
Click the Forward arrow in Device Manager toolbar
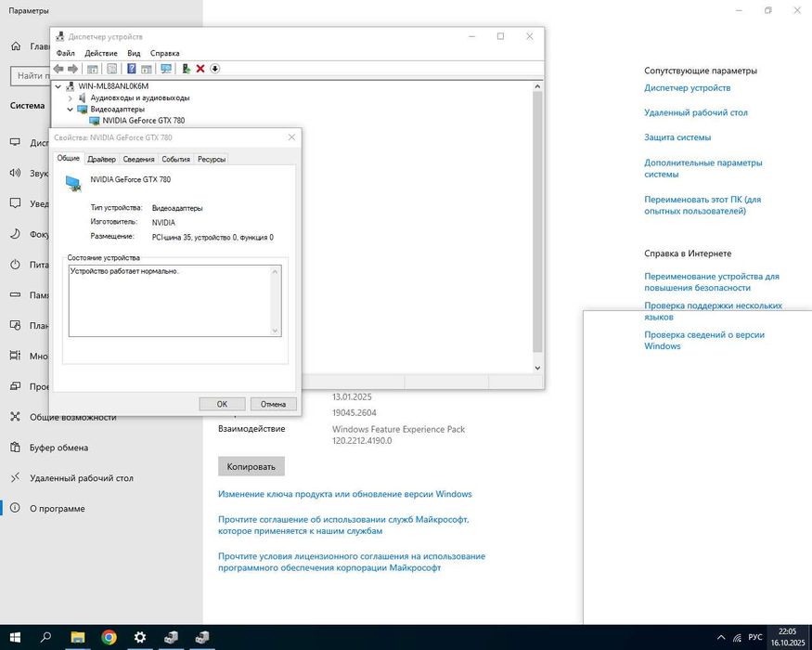(73, 69)
